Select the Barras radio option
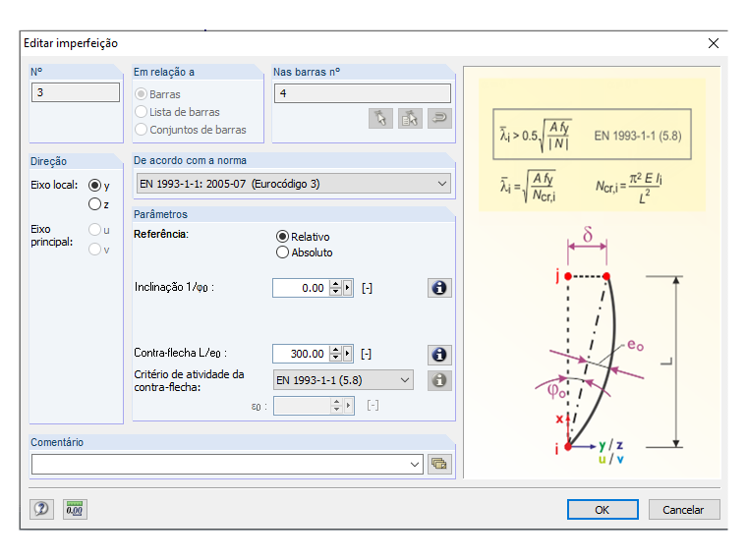Screen dimensions: 747x560 coord(141,94)
